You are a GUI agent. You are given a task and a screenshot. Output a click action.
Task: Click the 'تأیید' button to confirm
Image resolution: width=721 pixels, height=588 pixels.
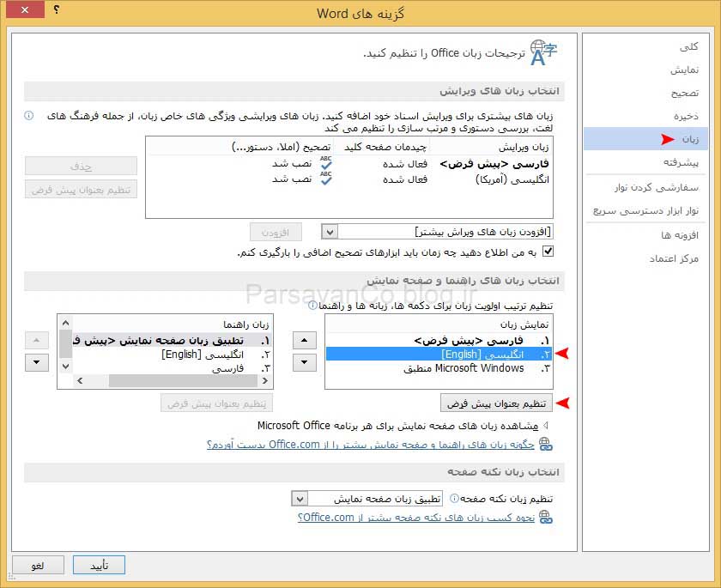[99, 564]
